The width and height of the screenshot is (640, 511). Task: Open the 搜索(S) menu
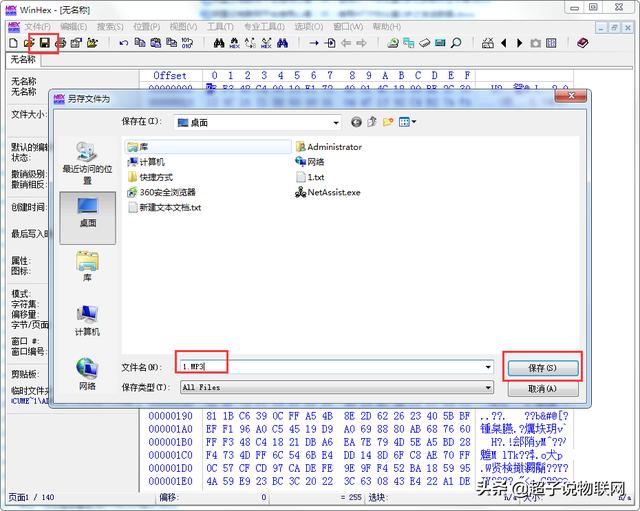click(110, 27)
